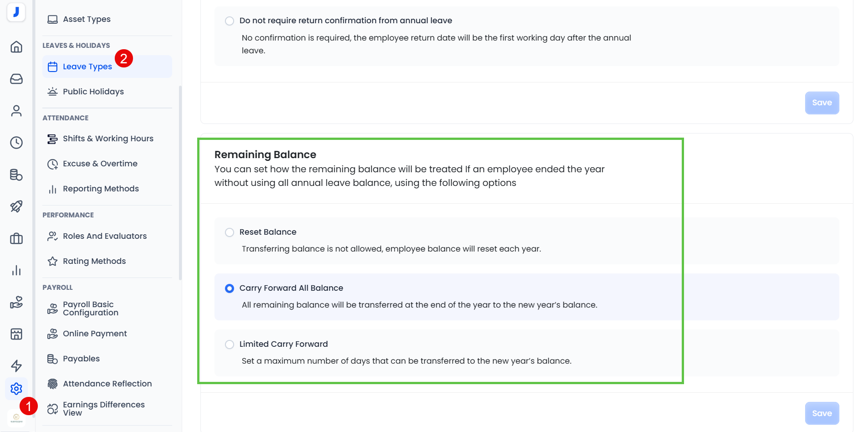The height and width of the screenshot is (432, 868).
Task: Choose Limited Carry Forward
Action: click(230, 345)
